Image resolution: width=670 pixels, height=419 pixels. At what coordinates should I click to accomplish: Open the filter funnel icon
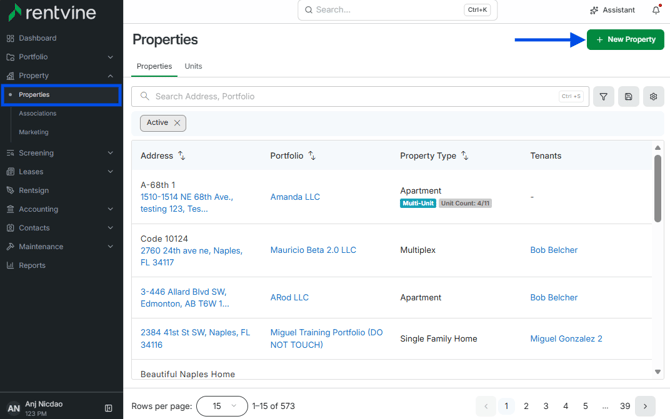(x=603, y=97)
